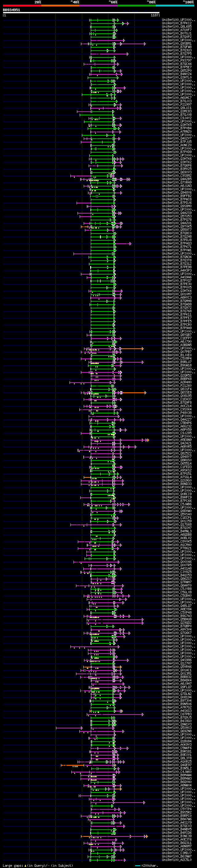This screenshot has width=197, height=868.
Task: Select hit label UniRef100_Q8YQB7
Action: pyautogui.click(x=177, y=335)
